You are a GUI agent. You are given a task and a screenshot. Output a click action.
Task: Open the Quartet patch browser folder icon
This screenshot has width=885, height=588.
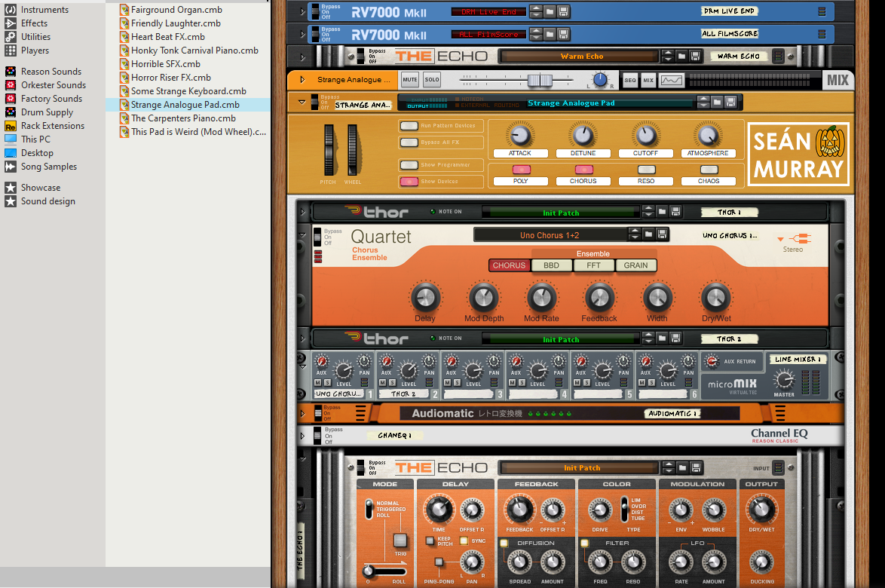pos(648,235)
